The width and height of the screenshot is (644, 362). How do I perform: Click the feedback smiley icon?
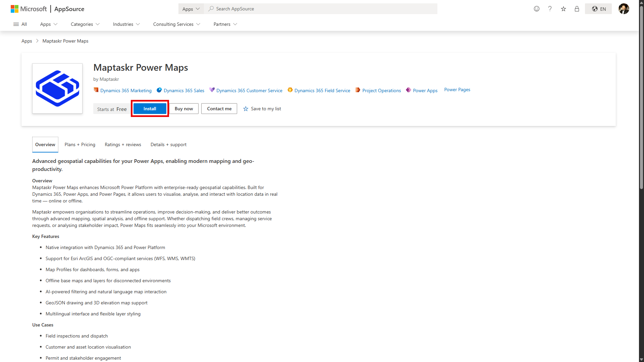coord(536,9)
